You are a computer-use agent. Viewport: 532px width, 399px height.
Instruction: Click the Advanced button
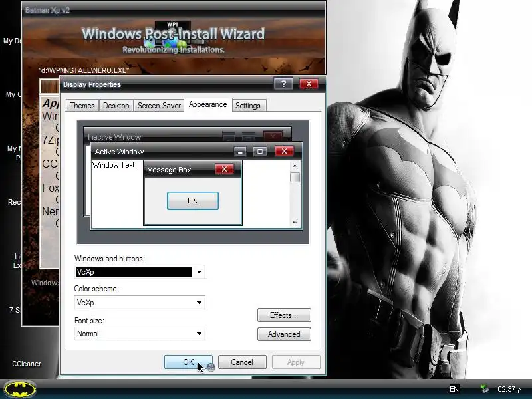click(284, 334)
